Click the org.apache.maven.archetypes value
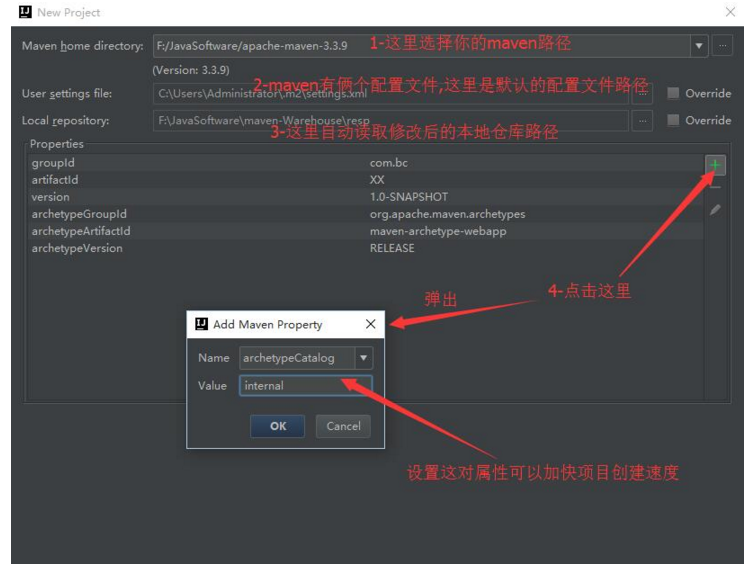744x564 pixels. click(x=447, y=214)
